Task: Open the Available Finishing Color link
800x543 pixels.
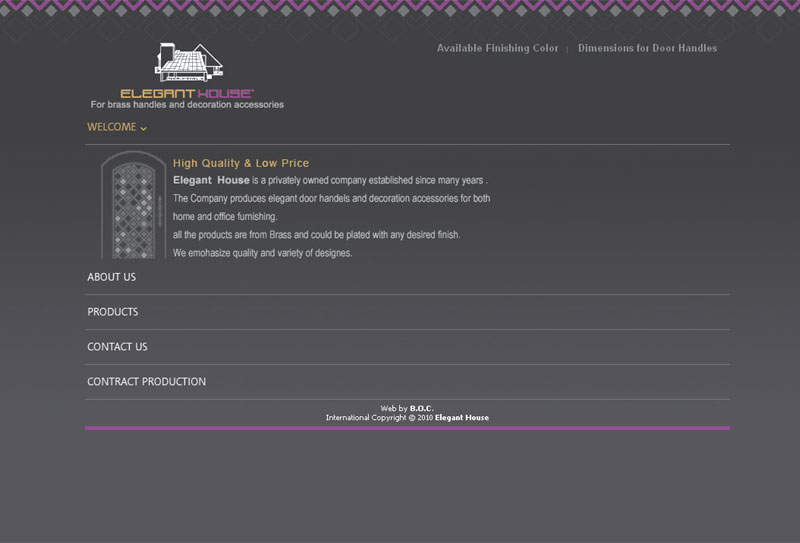Action: pos(497,48)
